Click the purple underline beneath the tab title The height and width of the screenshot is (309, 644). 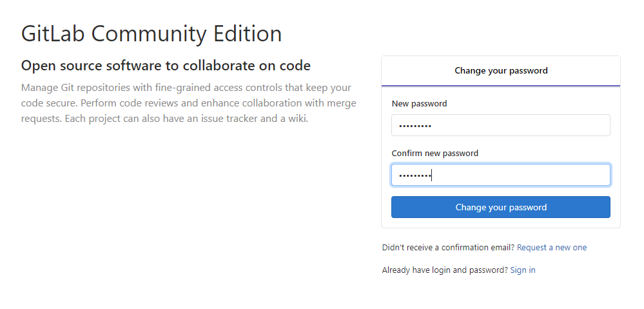[x=501, y=86]
